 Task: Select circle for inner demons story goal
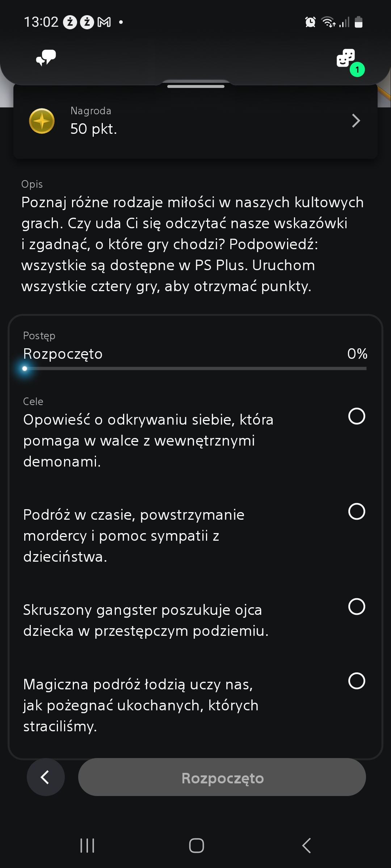[x=357, y=416]
